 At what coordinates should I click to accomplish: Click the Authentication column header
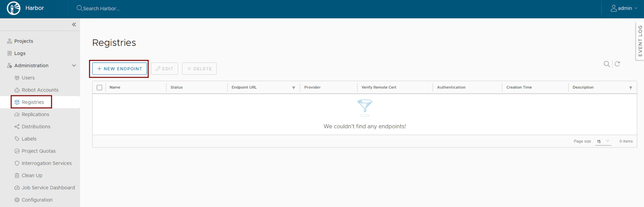[451, 87]
